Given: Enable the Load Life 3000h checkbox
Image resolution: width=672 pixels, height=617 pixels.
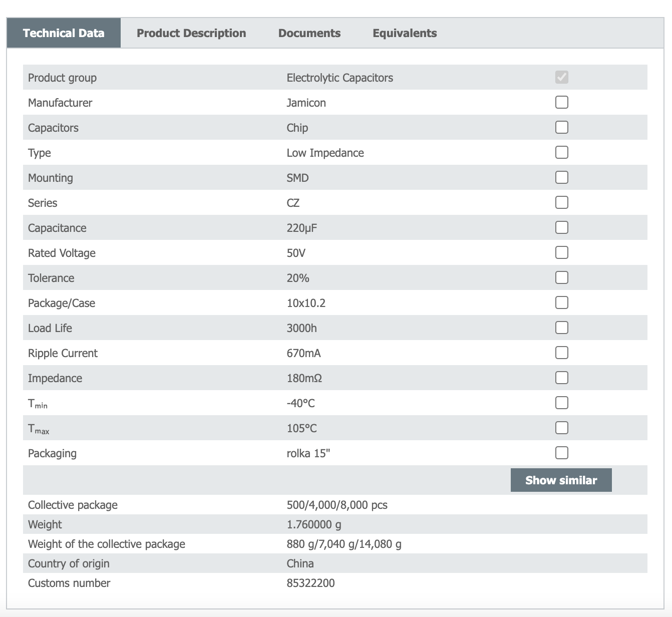Looking at the screenshot, I should (x=562, y=328).
